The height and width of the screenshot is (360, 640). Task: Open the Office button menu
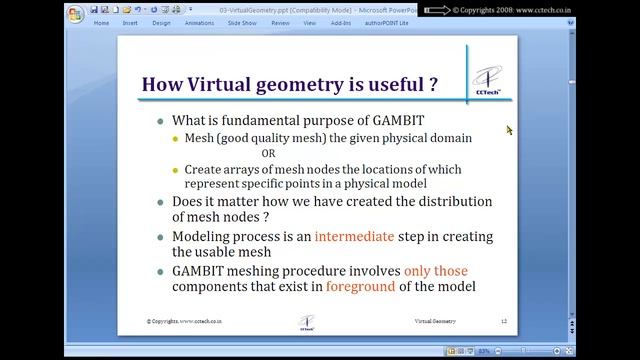click(x=76, y=15)
